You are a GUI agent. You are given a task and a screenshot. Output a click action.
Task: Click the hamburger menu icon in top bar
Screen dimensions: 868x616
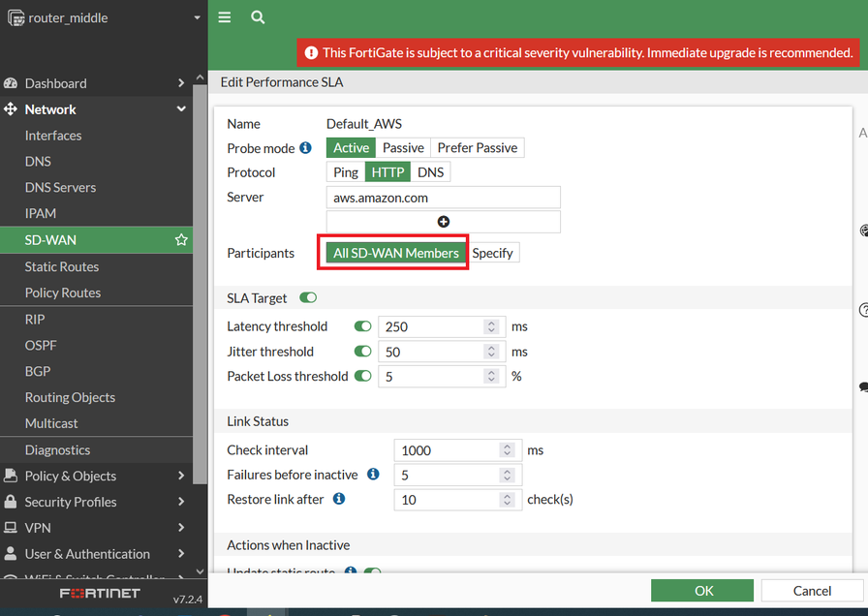[225, 17]
